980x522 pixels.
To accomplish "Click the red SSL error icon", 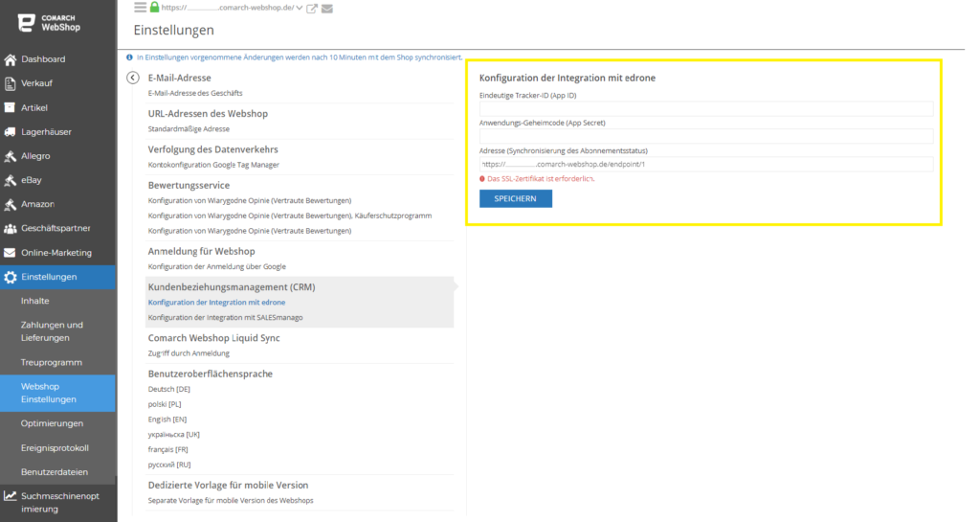I will click(x=482, y=179).
